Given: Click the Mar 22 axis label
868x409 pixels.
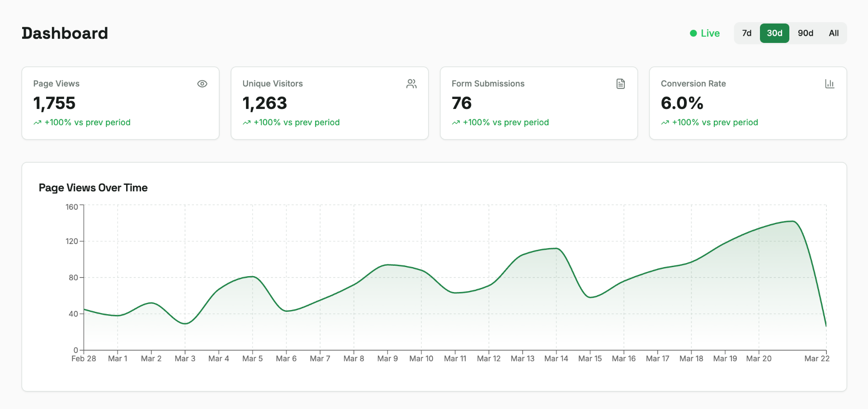Looking at the screenshot, I should tap(817, 358).
